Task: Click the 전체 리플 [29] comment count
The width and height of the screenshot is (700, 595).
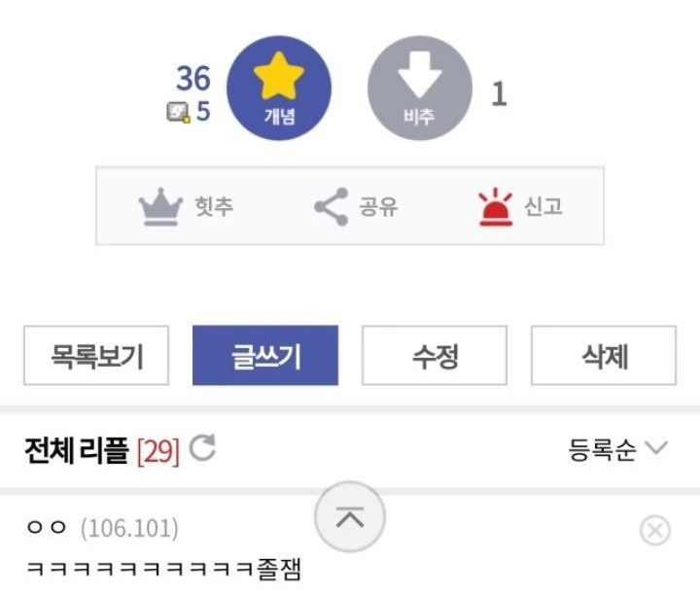Action: [103, 451]
